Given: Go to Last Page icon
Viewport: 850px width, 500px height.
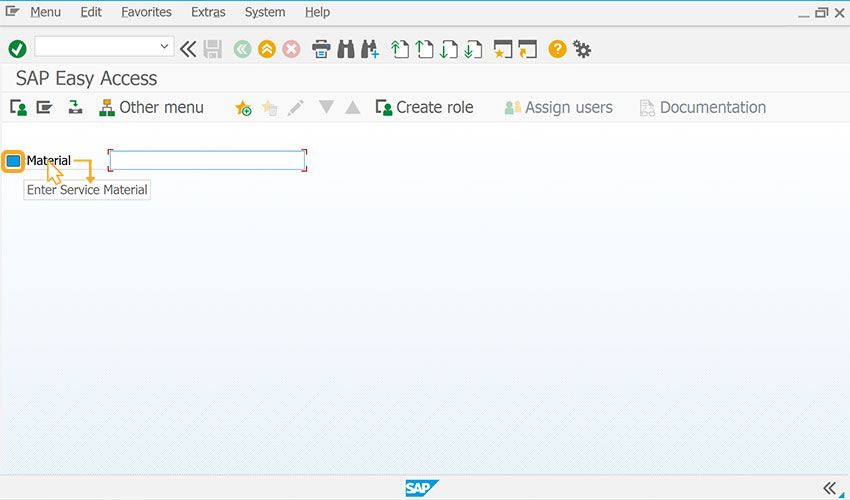Looking at the screenshot, I should [473, 49].
